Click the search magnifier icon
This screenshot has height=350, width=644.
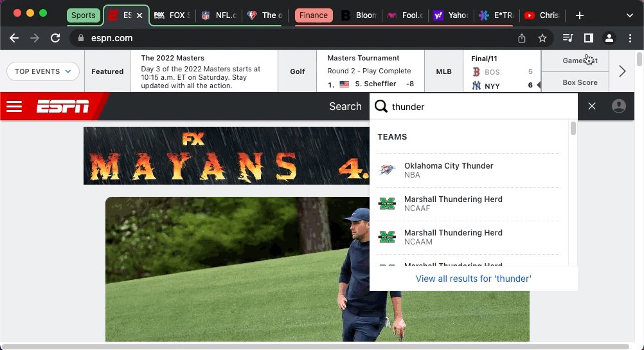click(x=381, y=107)
